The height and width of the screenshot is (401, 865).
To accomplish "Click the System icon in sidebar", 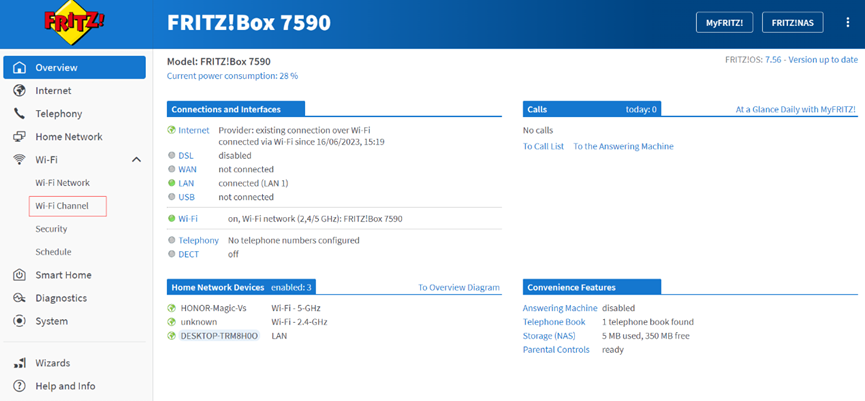I will point(19,321).
